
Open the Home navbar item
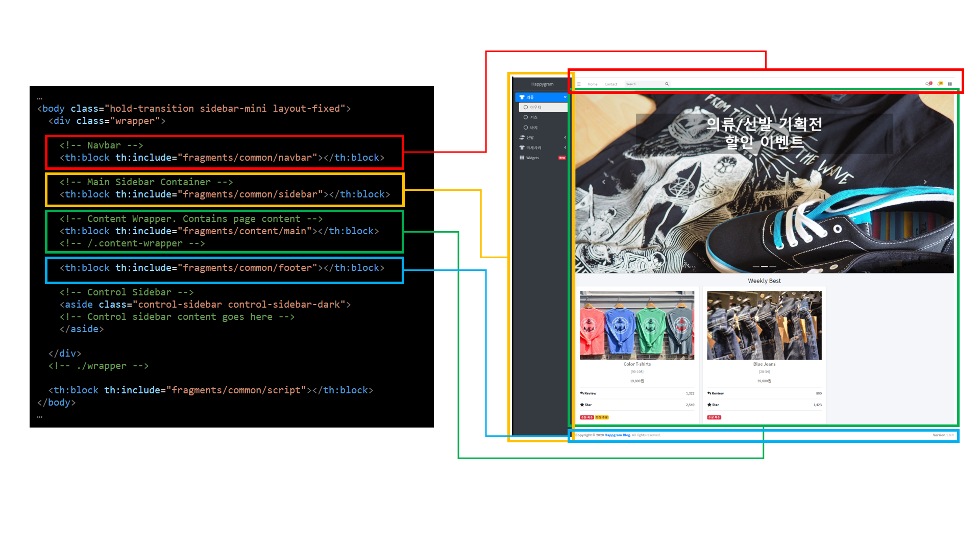592,84
